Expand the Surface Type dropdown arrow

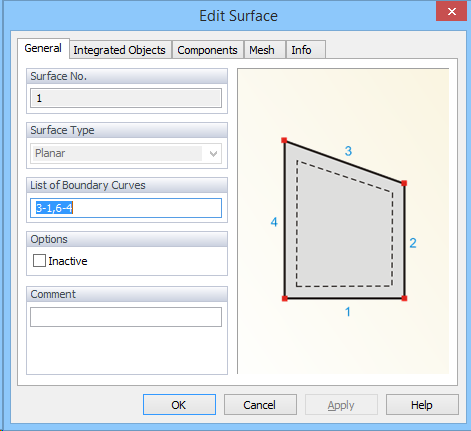[213, 154]
